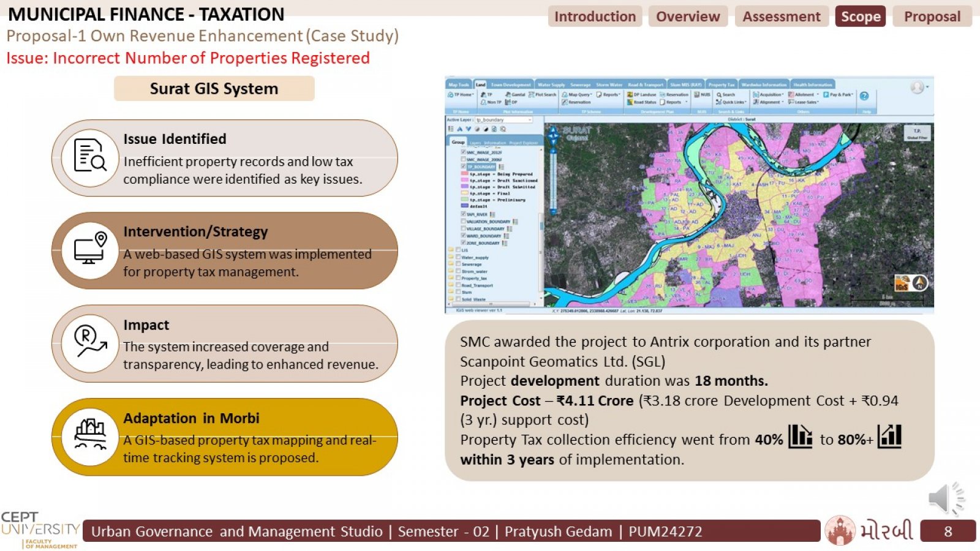Select the Scope section tab

click(x=861, y=17)
